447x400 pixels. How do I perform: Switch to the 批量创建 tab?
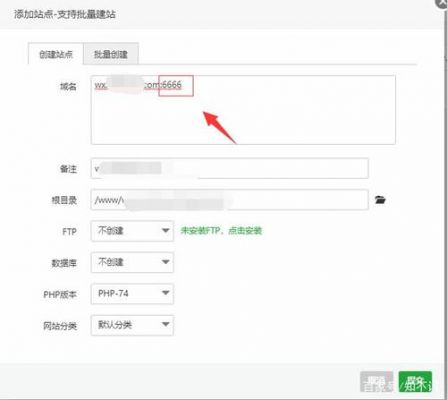(x=111, y=54)
